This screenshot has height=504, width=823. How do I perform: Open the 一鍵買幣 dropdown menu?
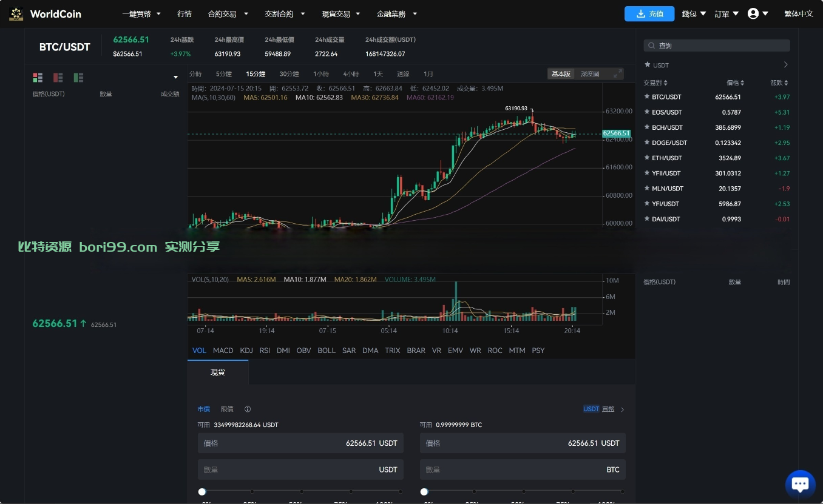click(x=141, y=13)
